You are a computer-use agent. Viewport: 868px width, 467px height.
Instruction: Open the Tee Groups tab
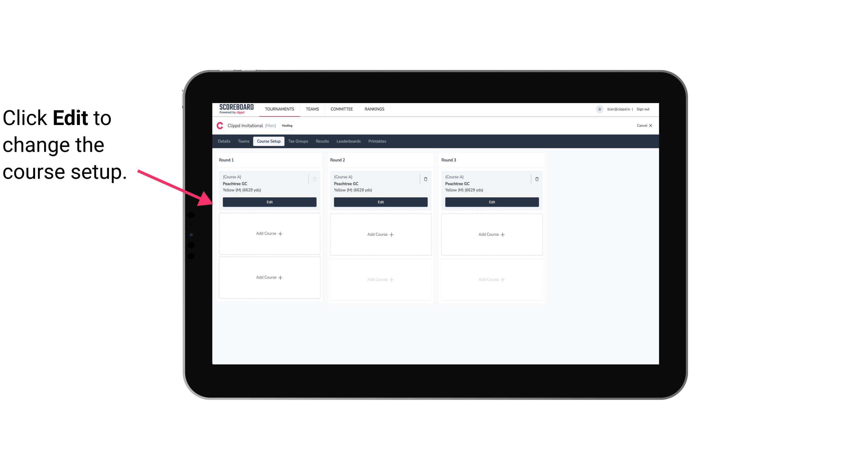point(298,141)
